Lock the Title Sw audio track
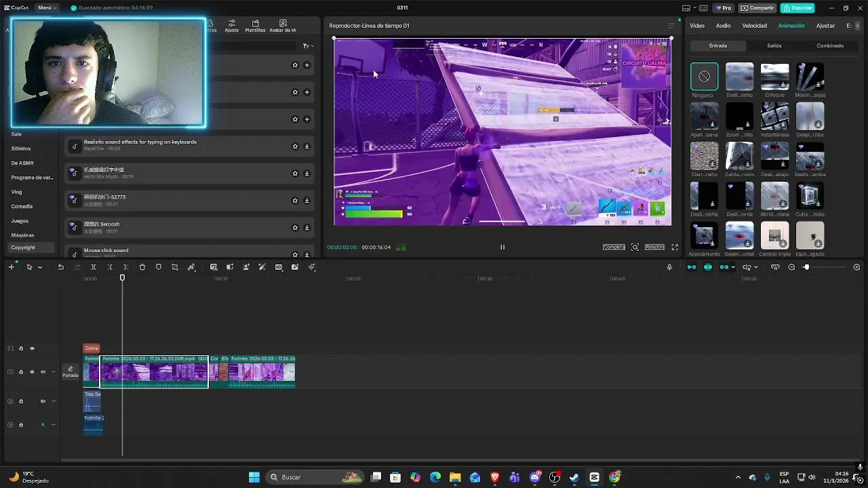 [21, 401]
